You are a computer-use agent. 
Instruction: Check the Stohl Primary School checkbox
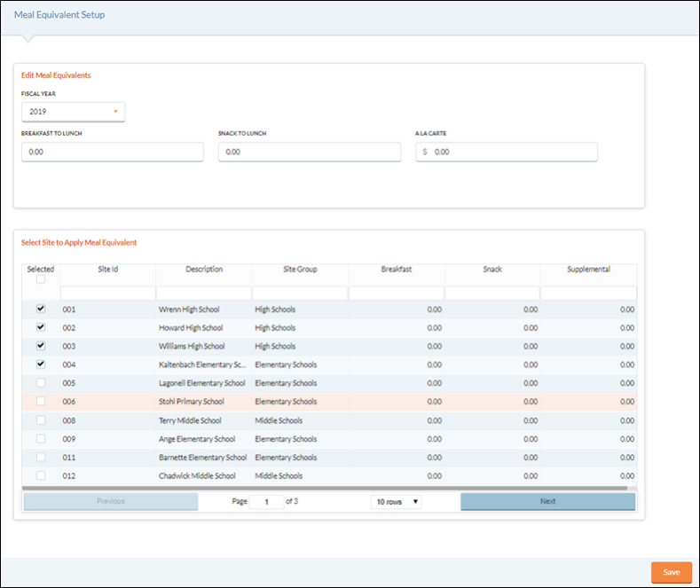coord(41,401)
